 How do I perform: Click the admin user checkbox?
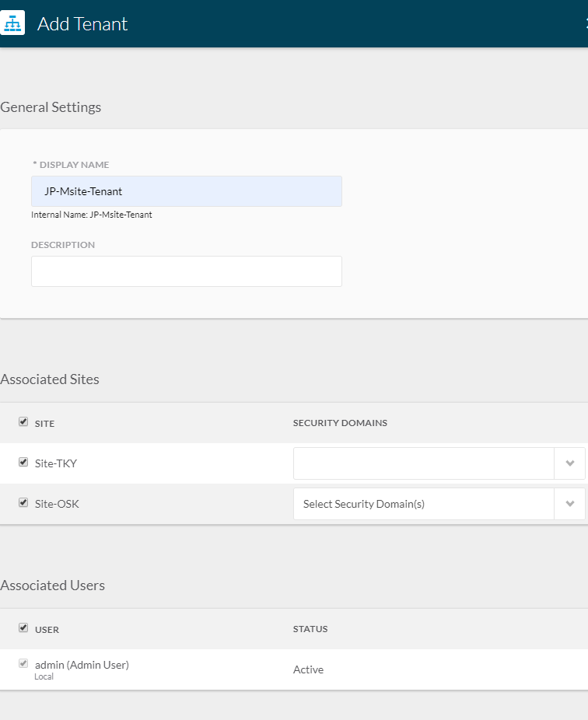coord(23,664)
